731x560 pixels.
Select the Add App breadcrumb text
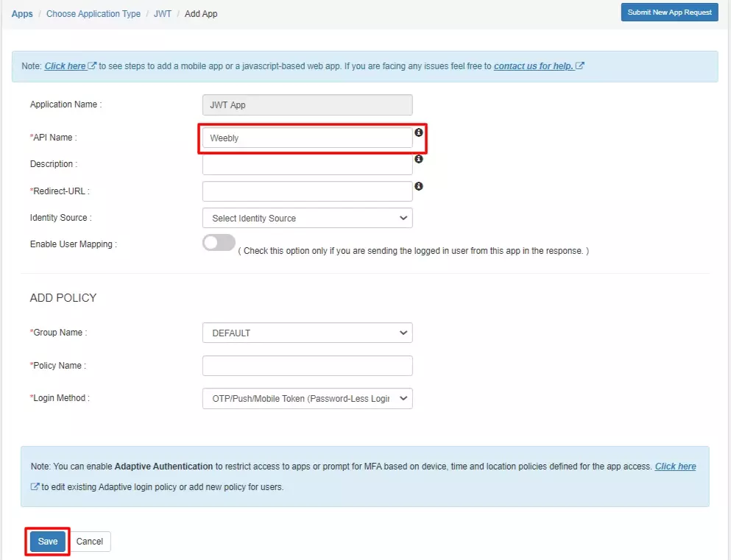pos(201,13)
